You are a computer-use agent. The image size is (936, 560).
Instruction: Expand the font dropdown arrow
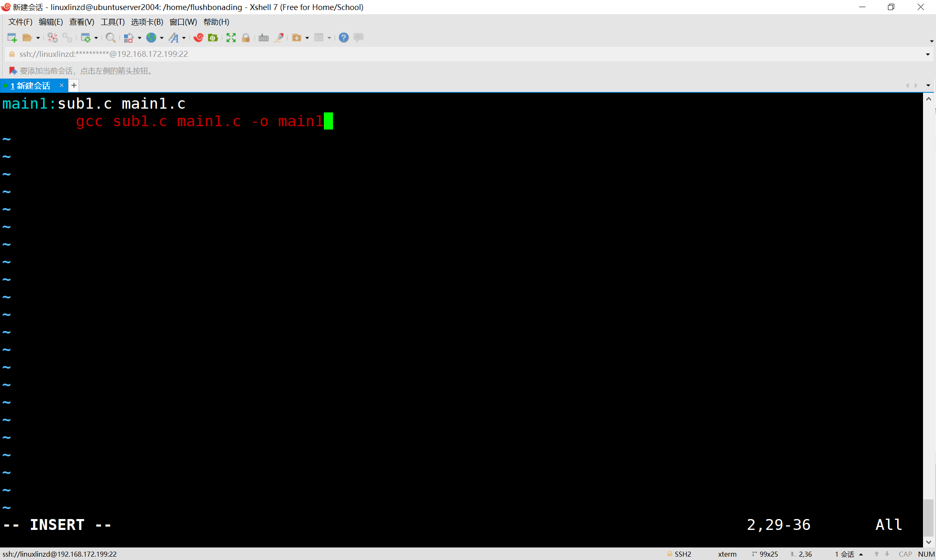point(184,38)
